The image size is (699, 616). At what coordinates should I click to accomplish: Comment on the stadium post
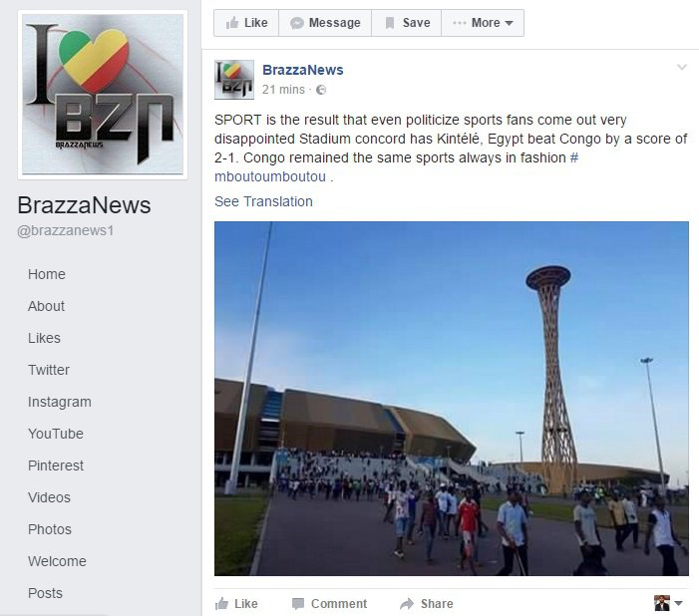coord(329,603)
